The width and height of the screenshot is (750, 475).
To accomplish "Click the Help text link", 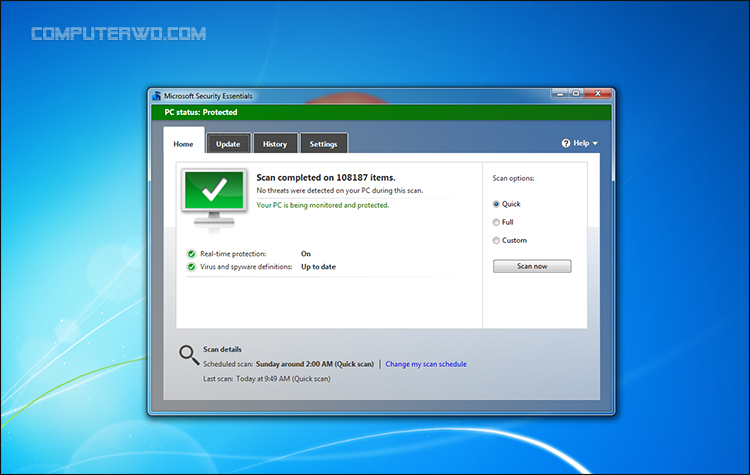I will [x=581, y=143].
